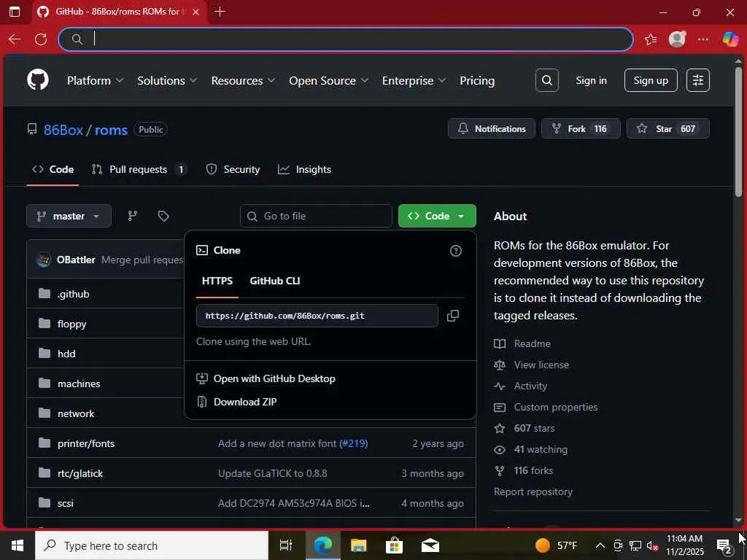
Task: Switch to the Code tab
Action: [53, 169]
